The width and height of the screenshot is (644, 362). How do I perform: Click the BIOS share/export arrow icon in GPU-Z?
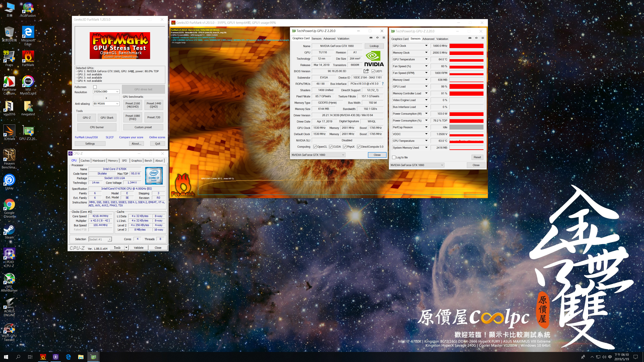pos(366,71)
